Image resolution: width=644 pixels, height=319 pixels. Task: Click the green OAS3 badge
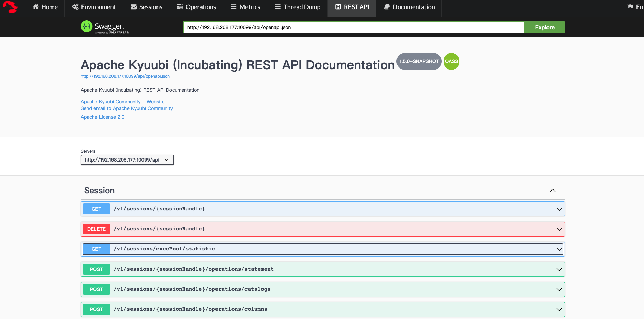point(451,61)
